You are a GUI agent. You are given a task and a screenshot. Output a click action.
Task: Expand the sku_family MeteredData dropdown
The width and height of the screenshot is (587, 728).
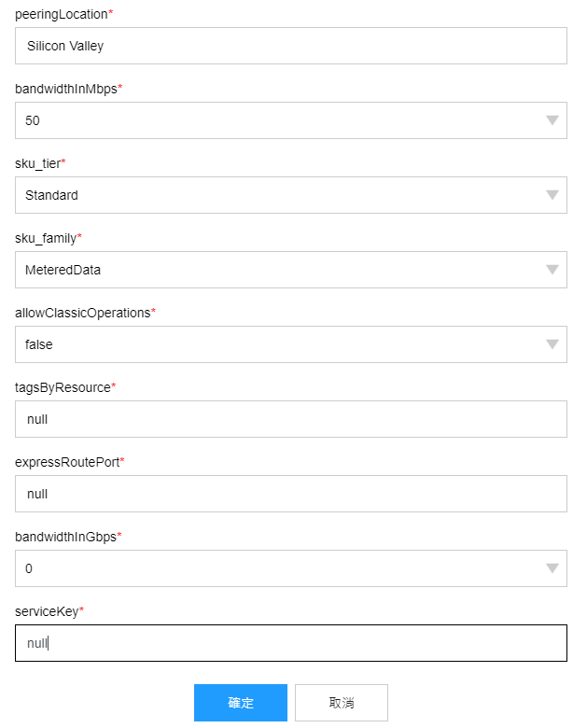point(291,270)
